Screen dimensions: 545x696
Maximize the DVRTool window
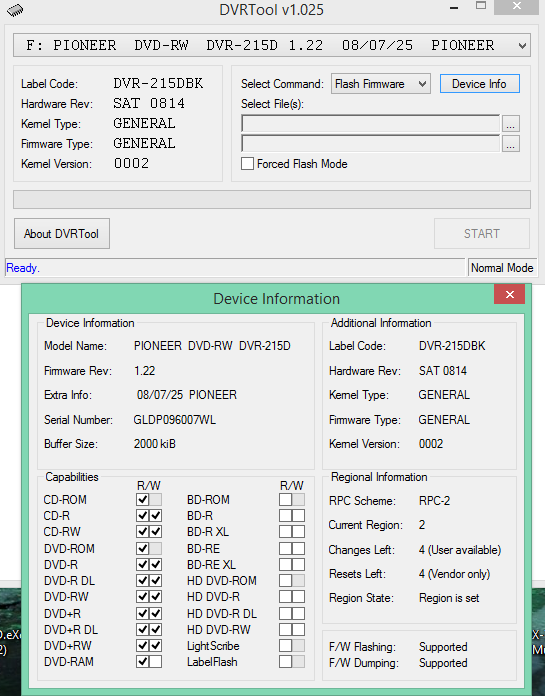(x=481, y=6)
